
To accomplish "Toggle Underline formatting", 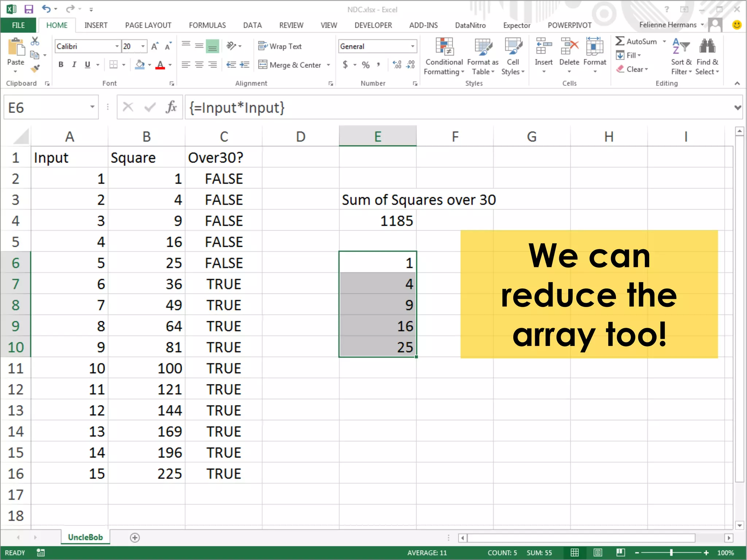I will 88,65.
